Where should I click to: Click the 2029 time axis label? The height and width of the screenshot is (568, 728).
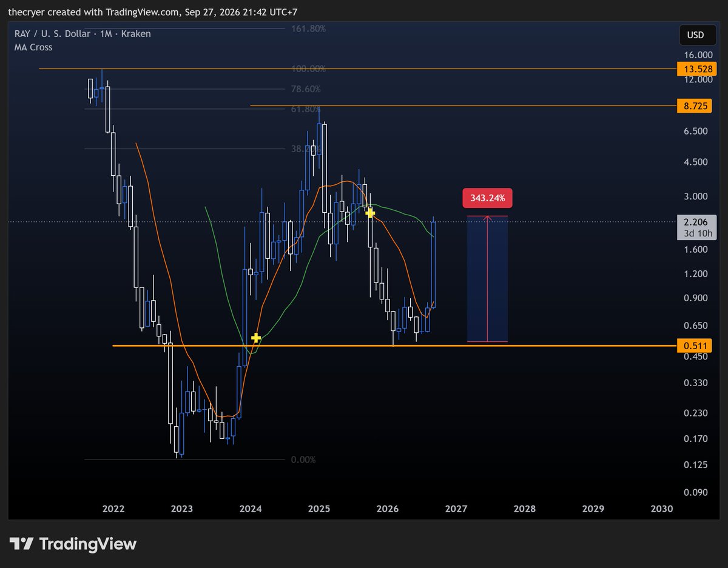pos(593,509)
